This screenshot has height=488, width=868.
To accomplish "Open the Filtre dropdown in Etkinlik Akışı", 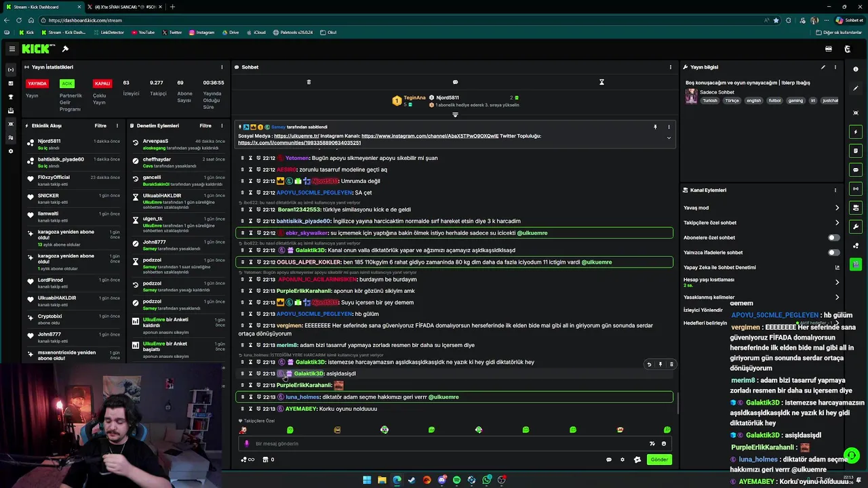I will tap(100, 125).
